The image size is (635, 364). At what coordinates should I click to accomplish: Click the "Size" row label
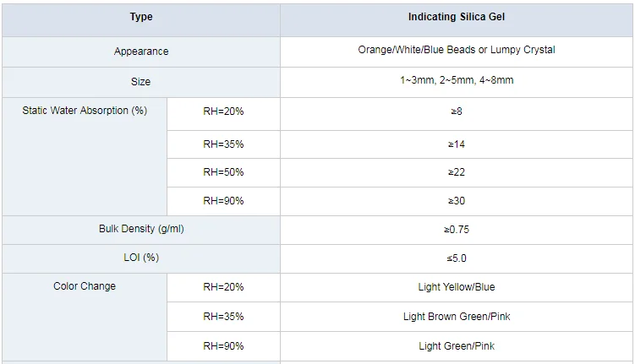141,82
